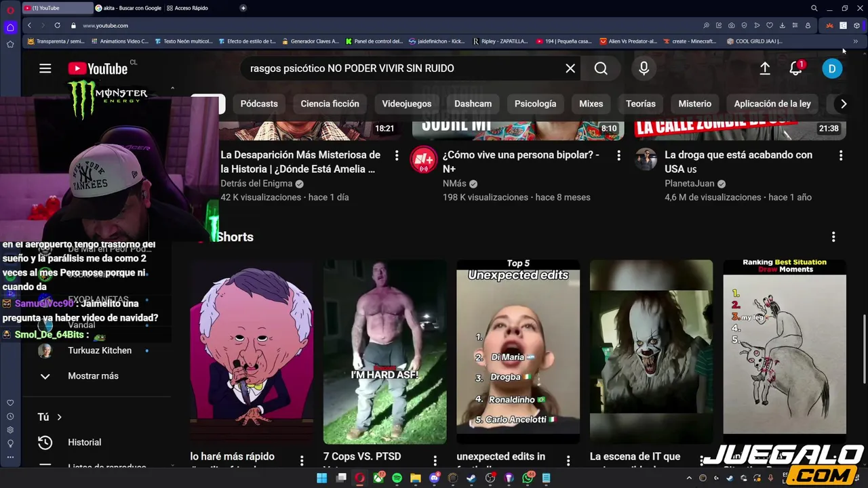868x488 pixels.
Task: Select the Dashcam filter chip
Action: [x=473, y=104]
